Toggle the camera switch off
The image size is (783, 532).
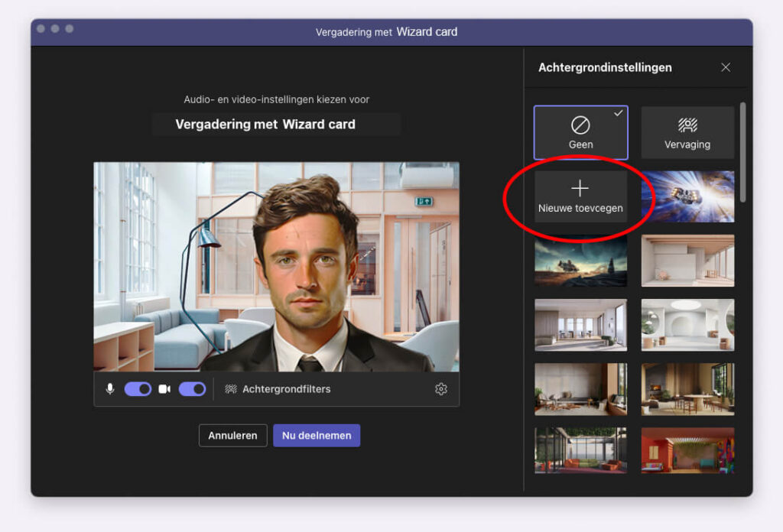click(192, 389)
